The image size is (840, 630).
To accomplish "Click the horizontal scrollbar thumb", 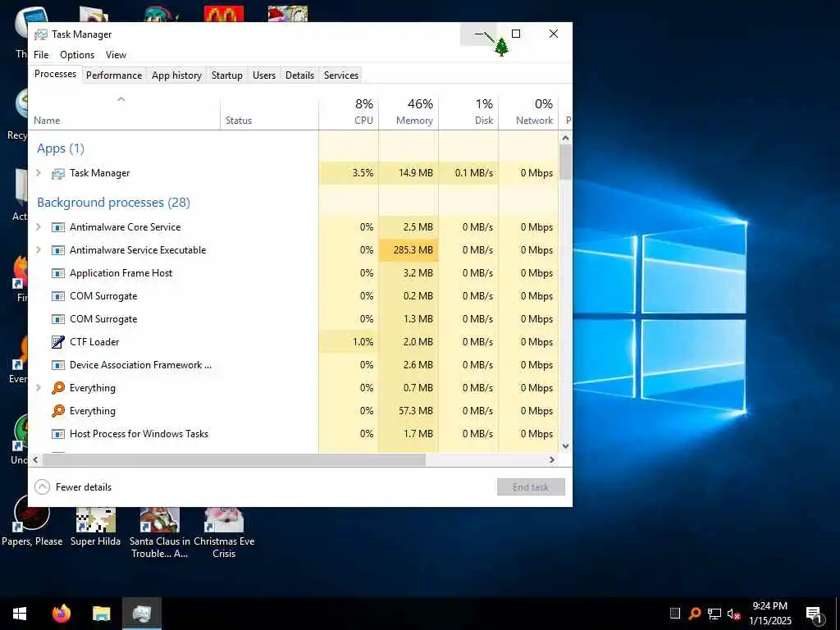I will 234,460.
